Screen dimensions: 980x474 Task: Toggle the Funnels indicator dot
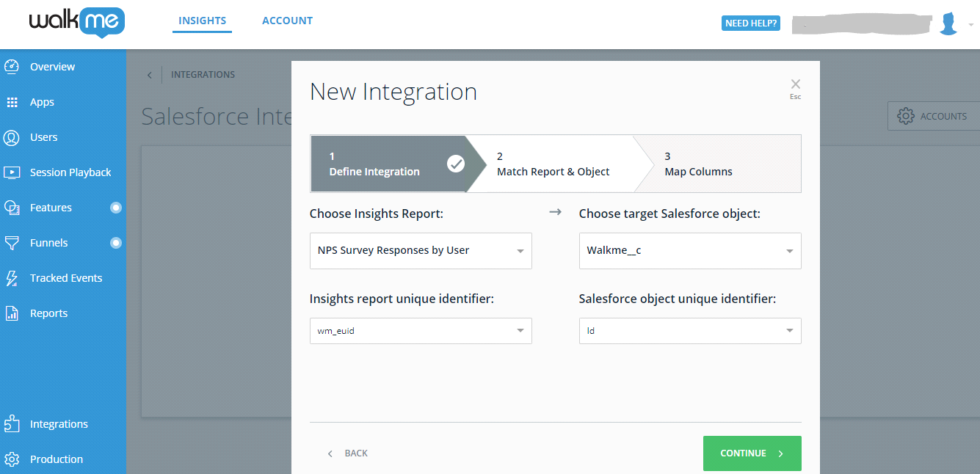click(115, 243)
